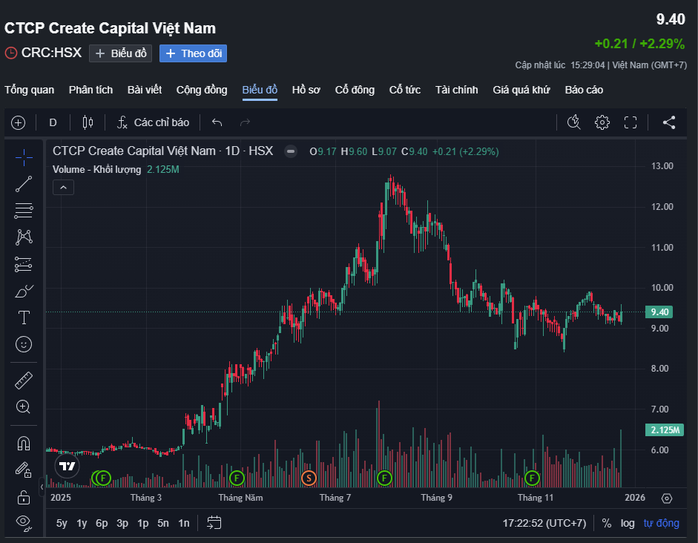Open the Cổ đông tab
The image size is (698, 543).
(x=354, y=90)
